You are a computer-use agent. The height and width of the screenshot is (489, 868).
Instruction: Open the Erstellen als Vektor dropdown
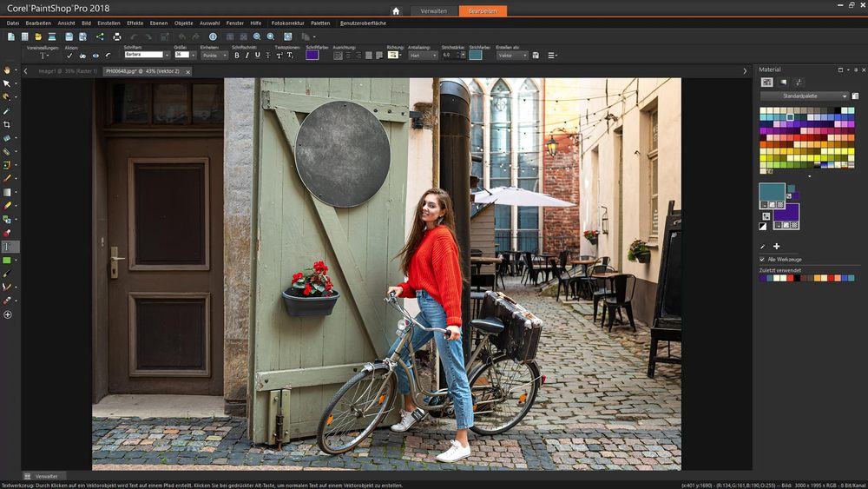511,56
